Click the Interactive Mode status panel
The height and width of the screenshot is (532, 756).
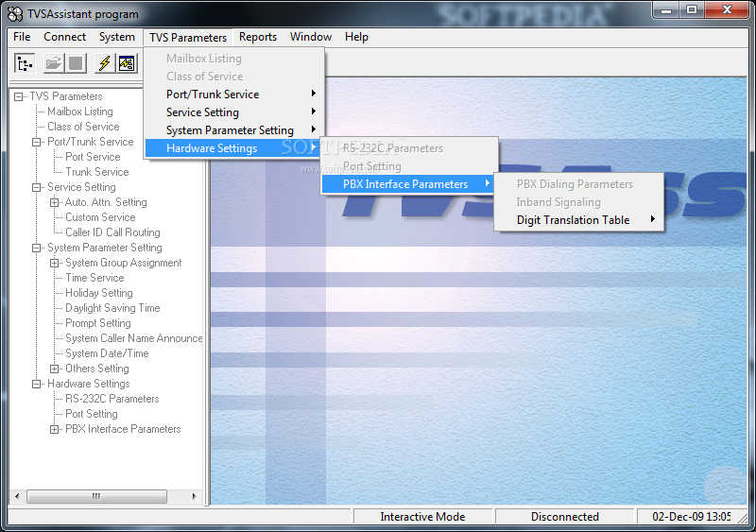[422, 517]
